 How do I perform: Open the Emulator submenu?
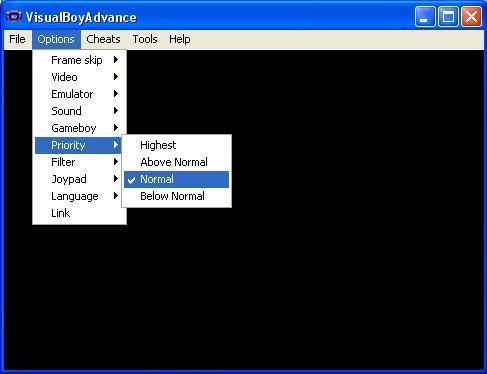point(79,94)
